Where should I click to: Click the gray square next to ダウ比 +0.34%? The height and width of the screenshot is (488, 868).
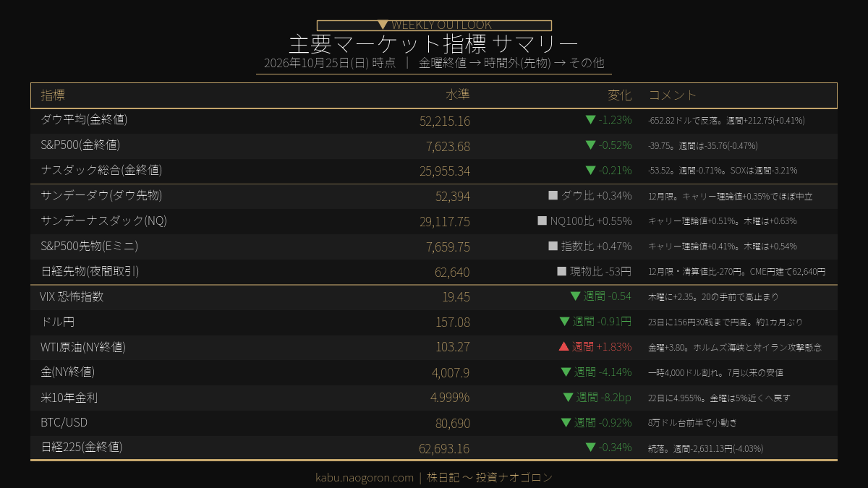(553, 195)
